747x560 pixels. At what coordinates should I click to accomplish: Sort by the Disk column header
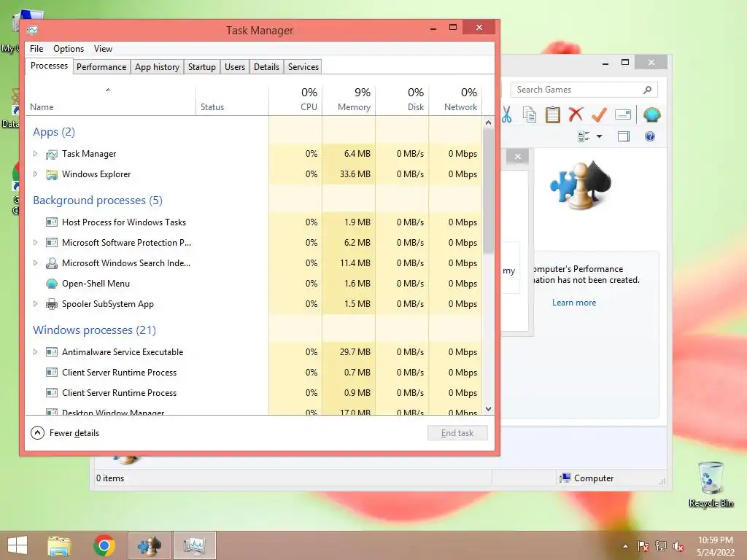pos(402,100)
